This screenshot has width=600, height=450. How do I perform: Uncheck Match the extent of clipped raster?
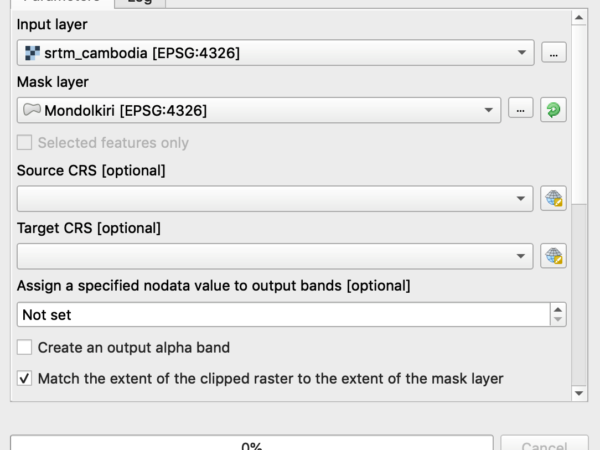click(24, 378)
